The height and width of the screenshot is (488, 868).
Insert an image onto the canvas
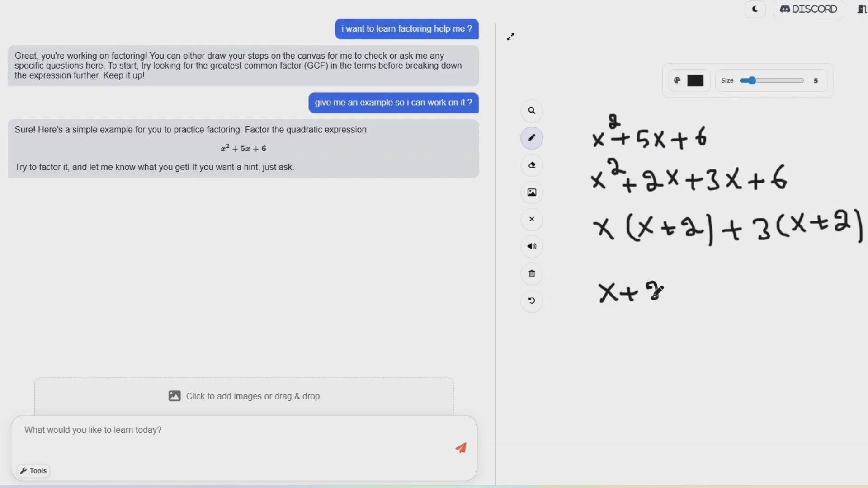532,192
